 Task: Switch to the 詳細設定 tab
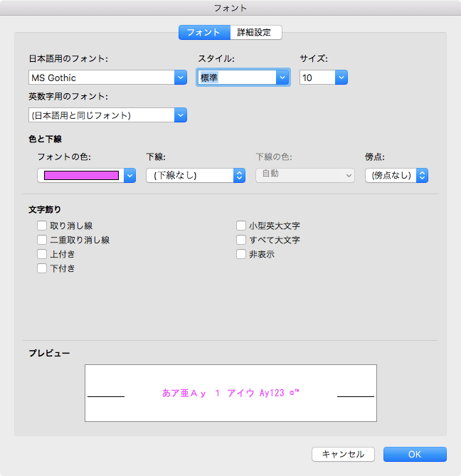(255, 32)
